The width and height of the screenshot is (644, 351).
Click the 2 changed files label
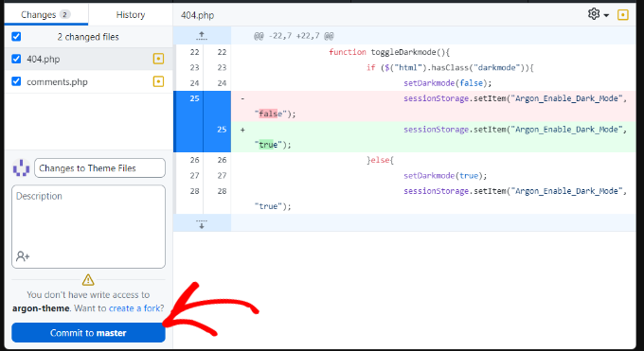pos(88,37)
